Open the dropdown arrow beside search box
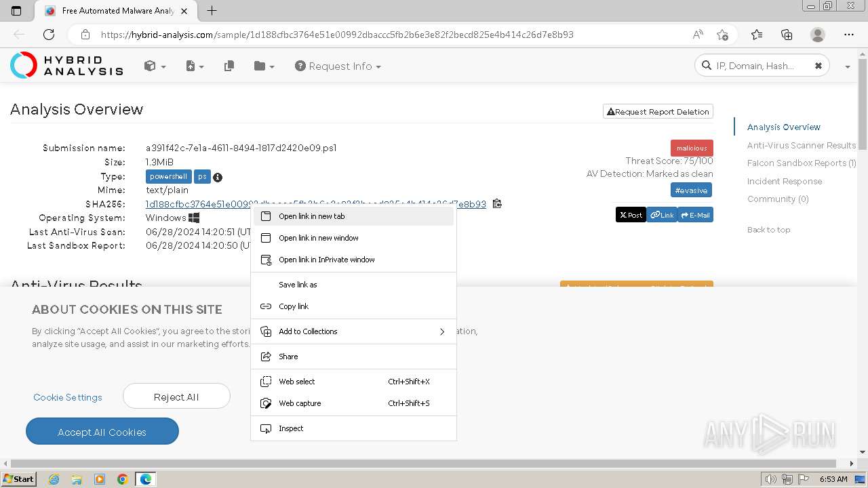 tap(848, 66)
